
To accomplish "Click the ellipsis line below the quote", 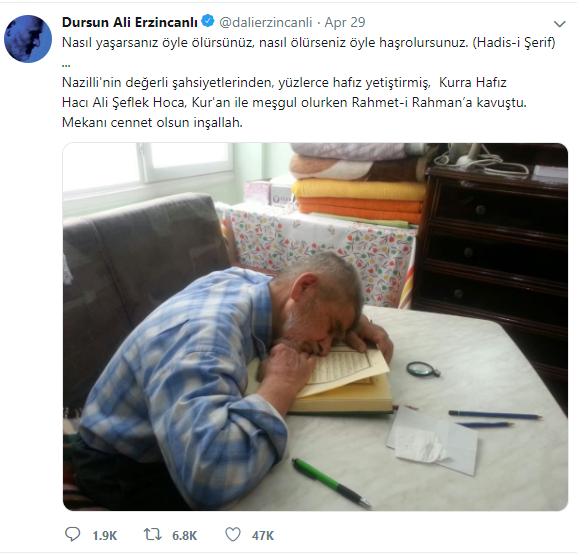I will click(x=66, y=65).
